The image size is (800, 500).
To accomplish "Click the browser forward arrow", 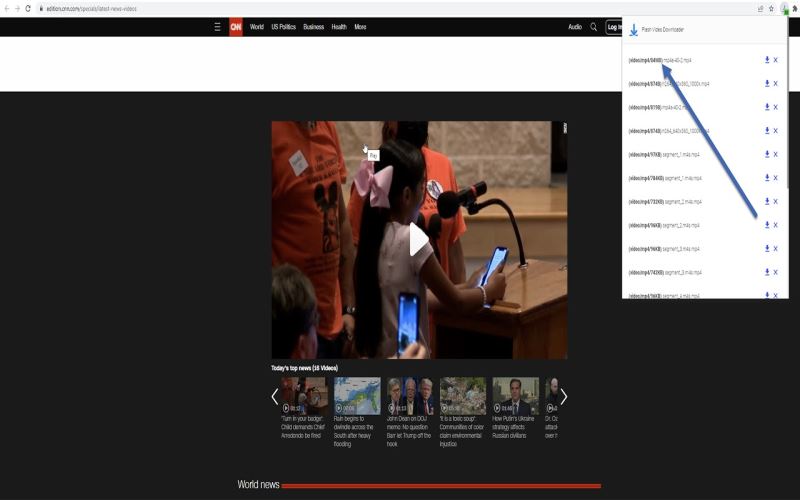I will [x=17, y=9].
